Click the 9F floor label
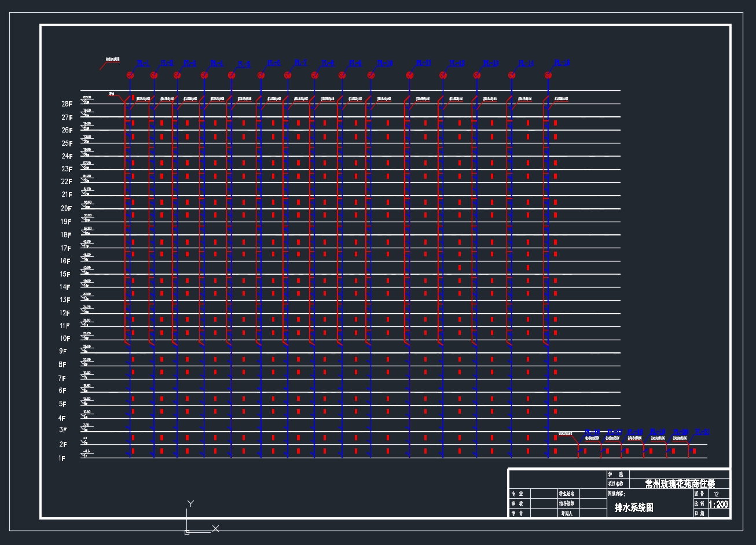This screenshot has height=545, width=756. [x=63, y=351]
